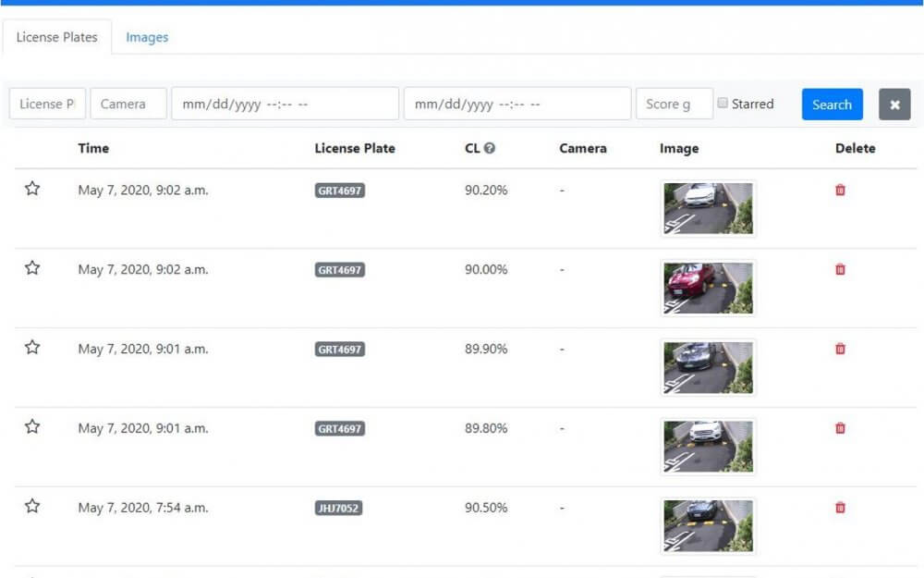Open the red car thumbnail image
The height and width of the screenshot is (578, 924).
click(708, 288)
